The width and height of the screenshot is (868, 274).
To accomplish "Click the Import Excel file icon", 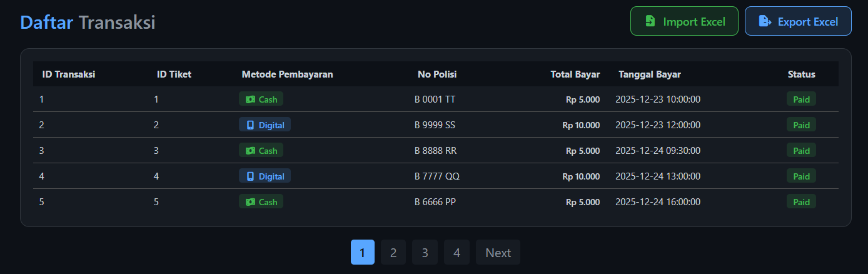I will pos(650,21).
